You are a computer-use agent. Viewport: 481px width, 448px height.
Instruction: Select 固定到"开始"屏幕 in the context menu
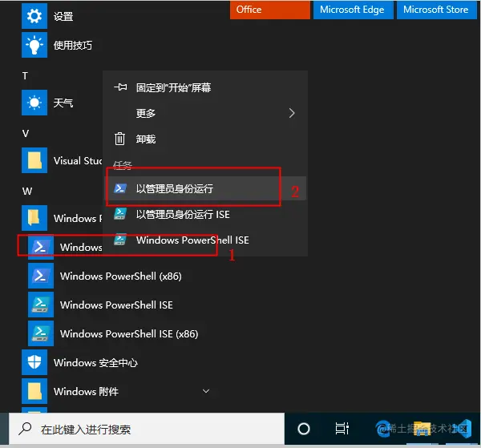point(205,87)
